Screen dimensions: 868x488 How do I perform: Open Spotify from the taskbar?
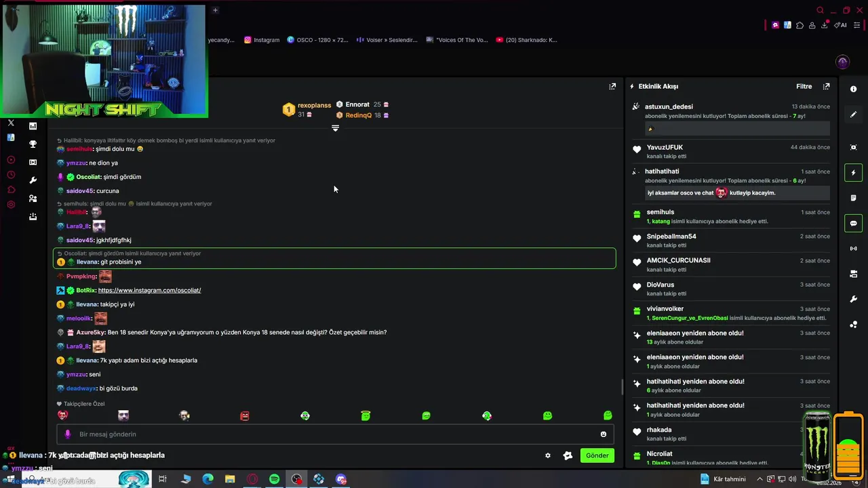(274, 479)
